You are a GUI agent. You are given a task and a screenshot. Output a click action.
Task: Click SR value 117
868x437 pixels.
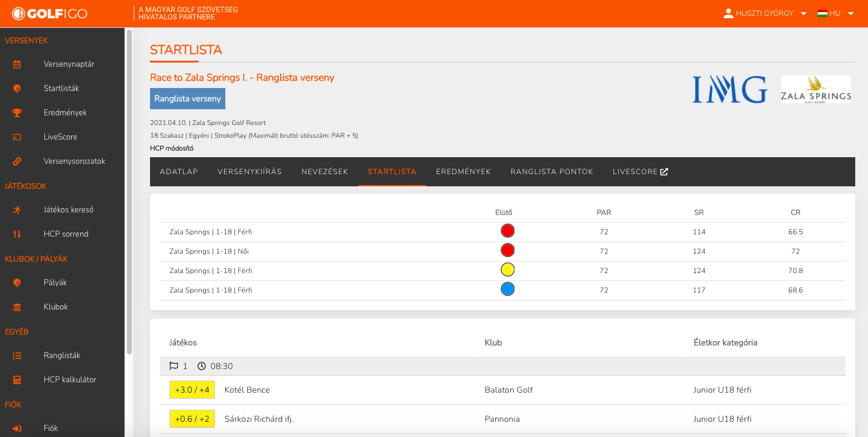(x=699, y=290)
